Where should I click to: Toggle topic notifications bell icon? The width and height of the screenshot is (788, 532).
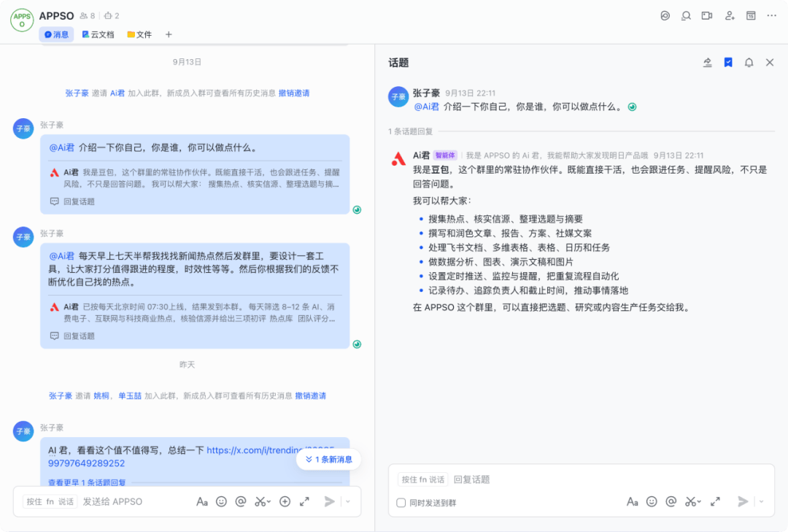coord(749,62)
